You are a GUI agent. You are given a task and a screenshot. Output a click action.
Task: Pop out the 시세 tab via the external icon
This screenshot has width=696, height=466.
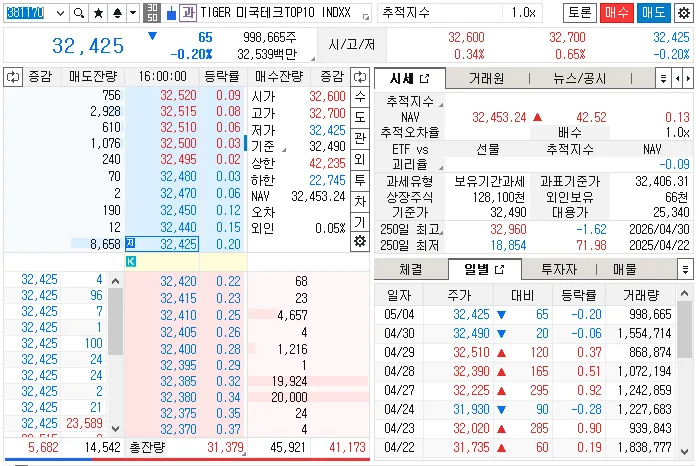pos(424,79)
